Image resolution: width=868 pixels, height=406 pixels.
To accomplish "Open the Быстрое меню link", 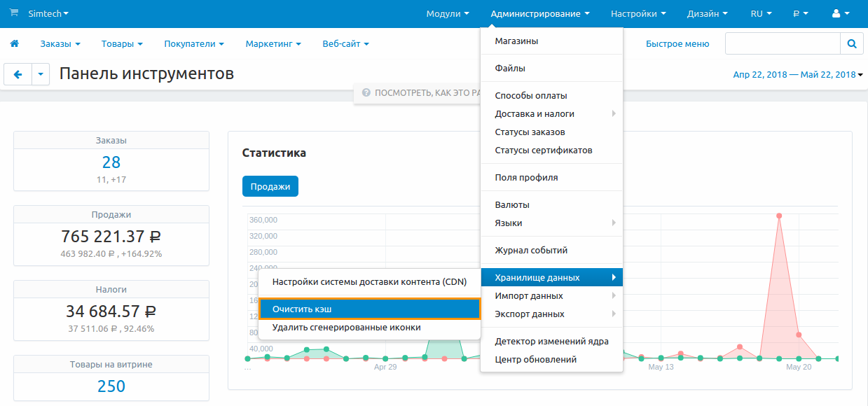I will [x=677, y=43].
